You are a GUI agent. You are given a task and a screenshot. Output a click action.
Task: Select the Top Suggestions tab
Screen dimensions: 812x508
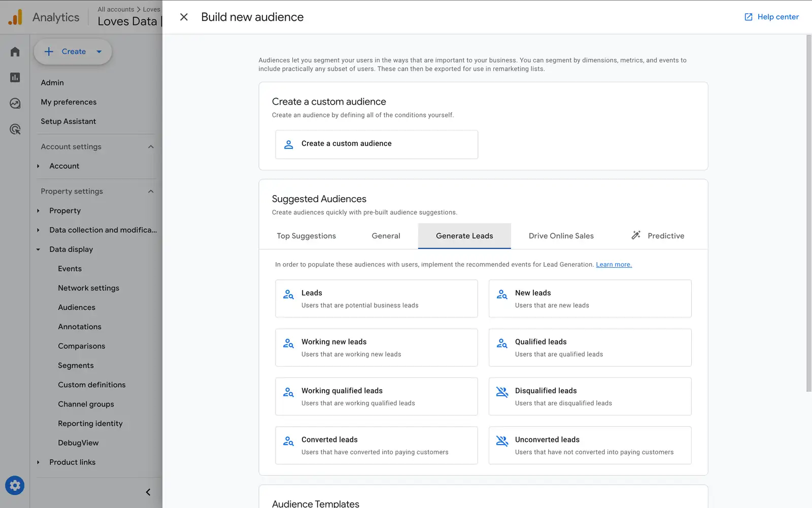pyautogui.click(x=306, y=235)
